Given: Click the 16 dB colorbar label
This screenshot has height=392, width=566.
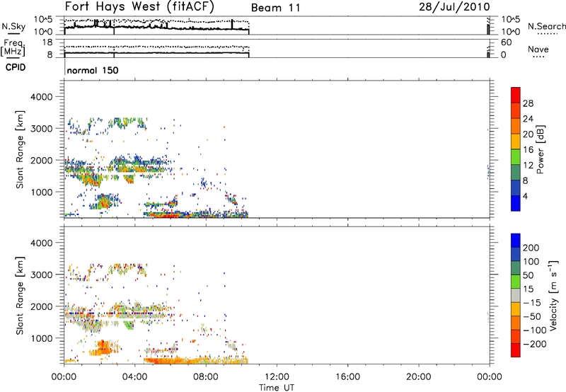Looking at the screenshot, I should coord(528,150).
